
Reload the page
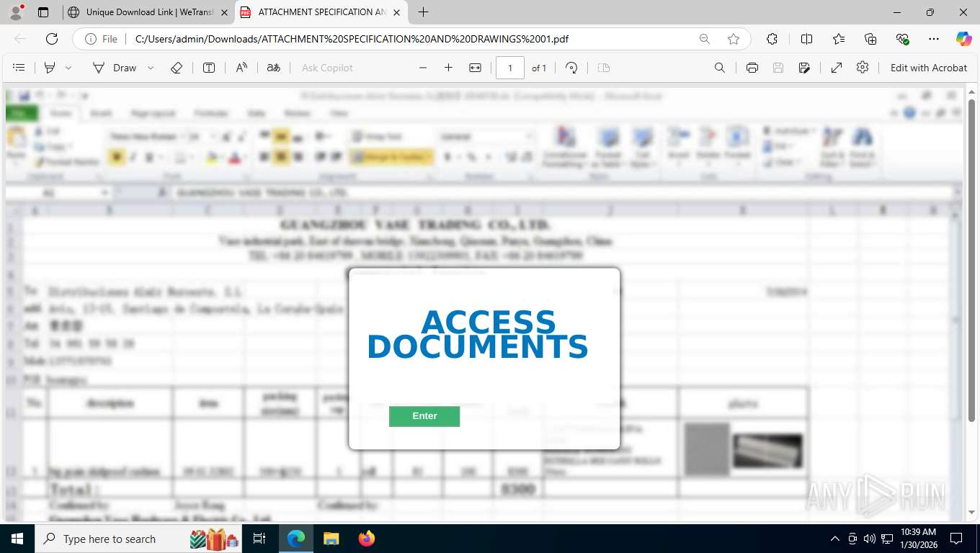click(52, 39)
